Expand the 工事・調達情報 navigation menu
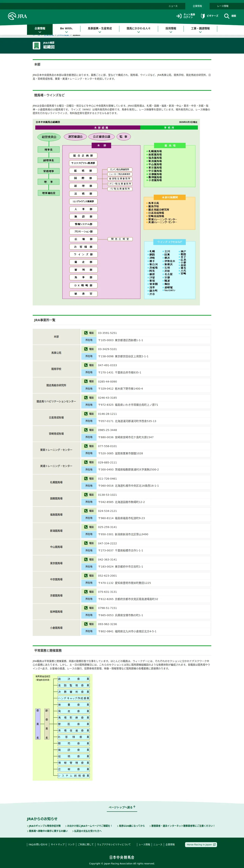The height and width of the screenshot is (868, 244). coord(200,29)
